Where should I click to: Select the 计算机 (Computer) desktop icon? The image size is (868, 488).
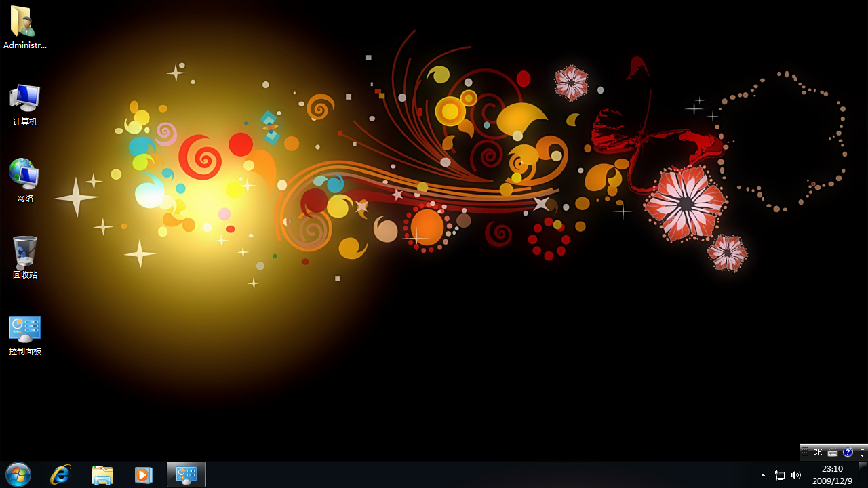pos(25,105)
